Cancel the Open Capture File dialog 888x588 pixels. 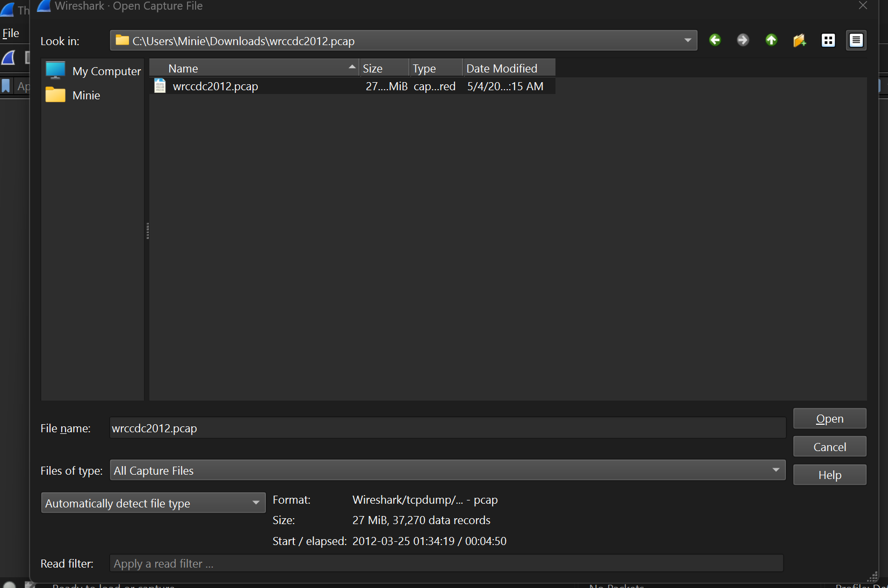point(829,447)
